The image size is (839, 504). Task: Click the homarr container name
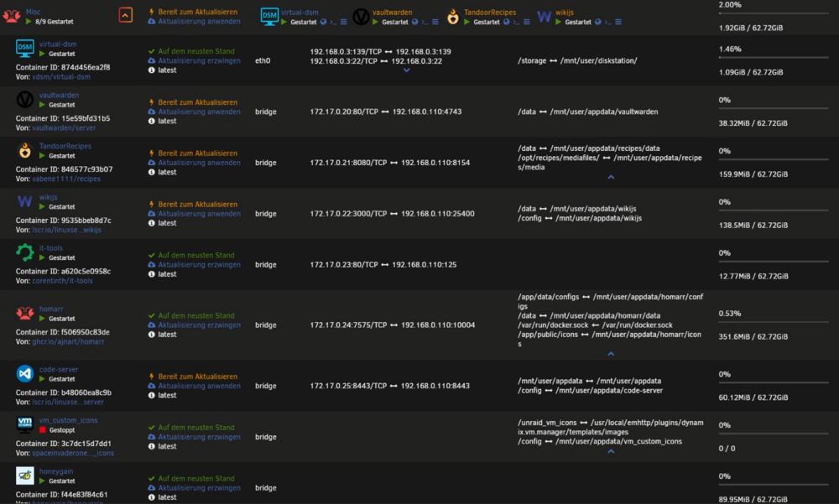(51, 309)
